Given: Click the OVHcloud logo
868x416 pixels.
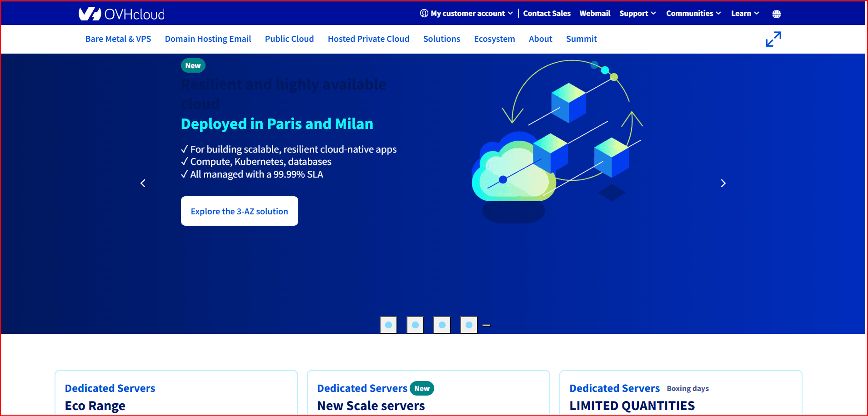Looking at the screenshot, I should point(121,14).
